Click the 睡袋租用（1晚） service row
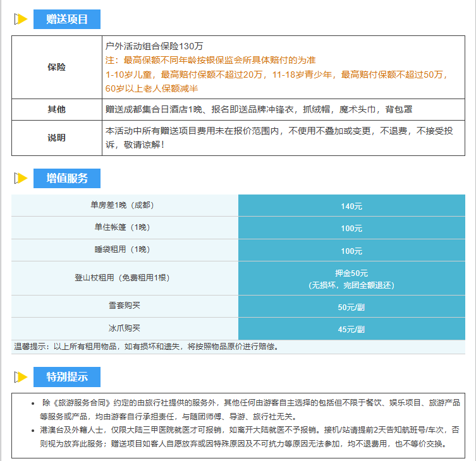476x461 pixels. (x=125, y=249)
